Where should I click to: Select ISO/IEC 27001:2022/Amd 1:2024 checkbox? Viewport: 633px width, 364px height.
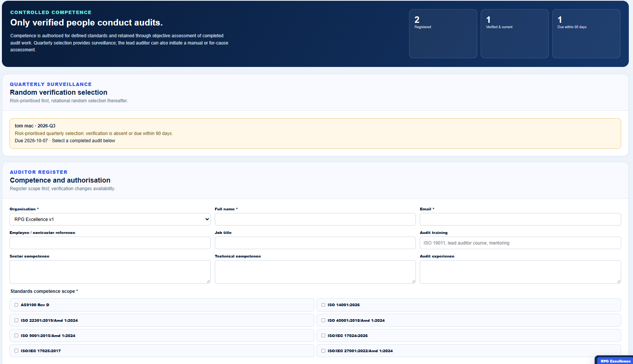(x=323, y=351)
